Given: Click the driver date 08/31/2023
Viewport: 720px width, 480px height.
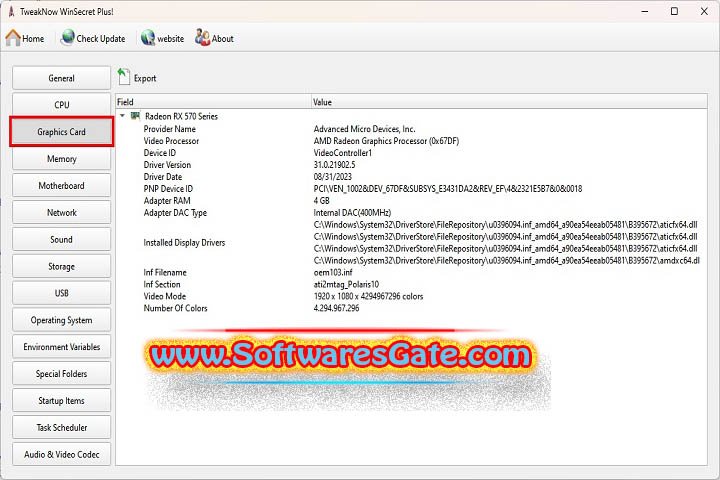Looking at the screenshot, I should pos(332,177).
